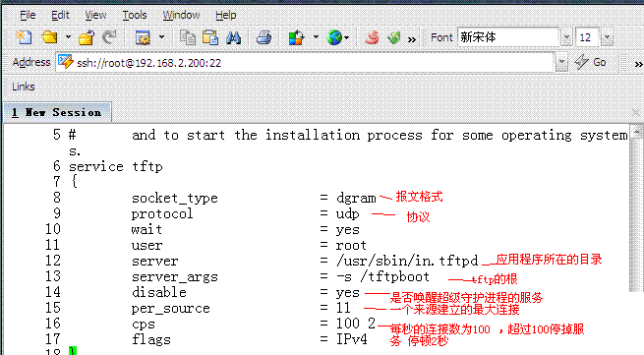Image resolution: width=644 pixels, height=355 pixels.
Task: Open the File menu
Action: tap(28, 15)
